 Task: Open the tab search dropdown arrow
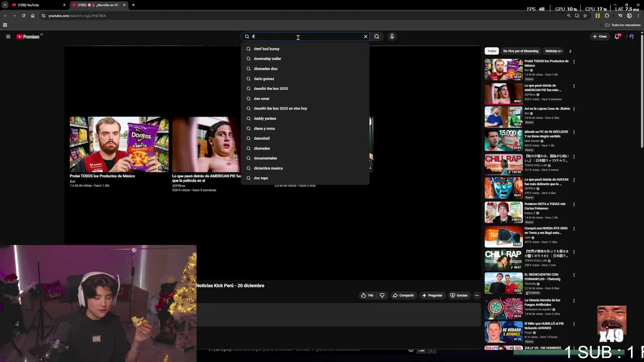(5, 5)
